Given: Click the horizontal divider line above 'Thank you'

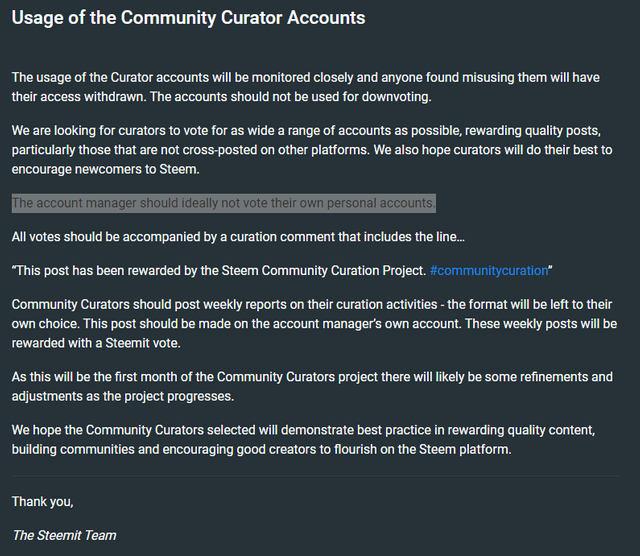Looking at the screenshot, I should (x=316, y=476).
